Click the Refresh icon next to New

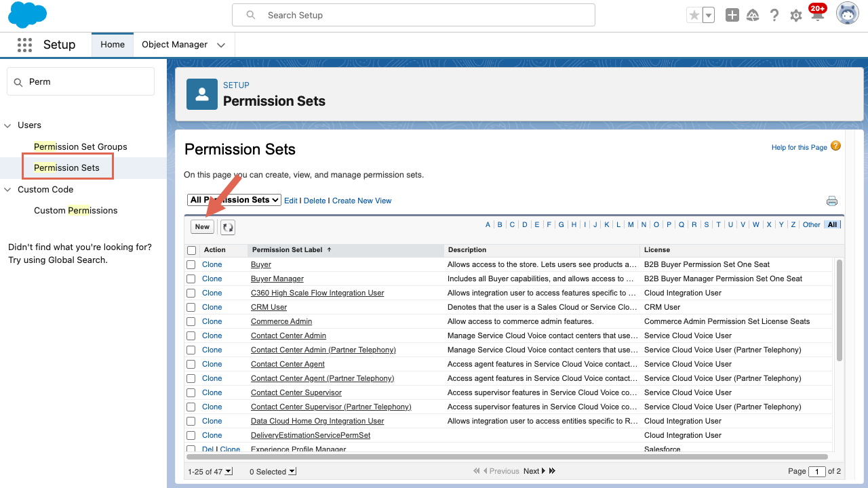[228, 227]
